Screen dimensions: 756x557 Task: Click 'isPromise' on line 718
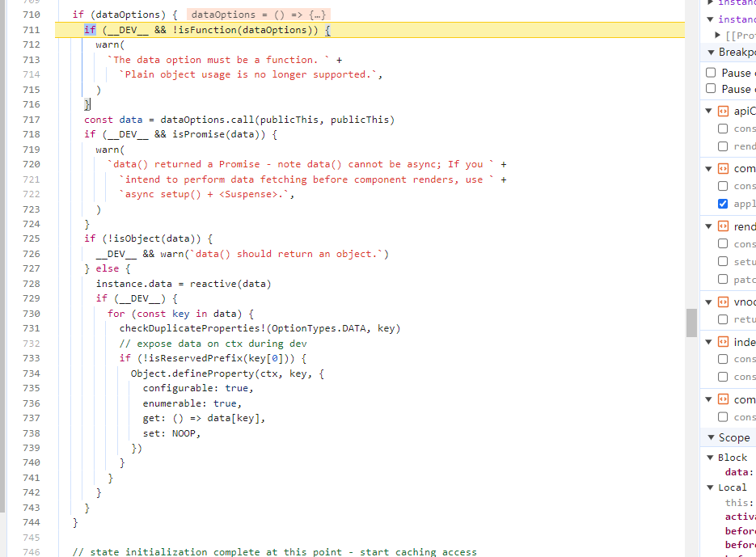[199, 134]
